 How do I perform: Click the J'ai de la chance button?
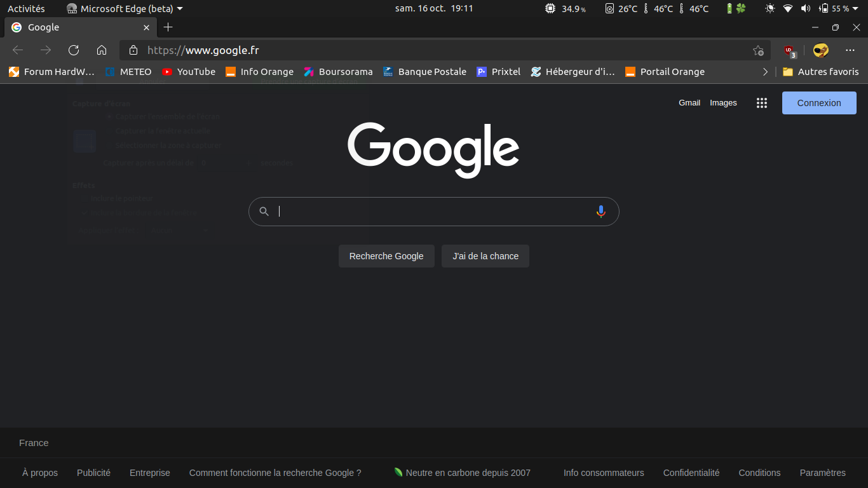click(x=485, y=256)
